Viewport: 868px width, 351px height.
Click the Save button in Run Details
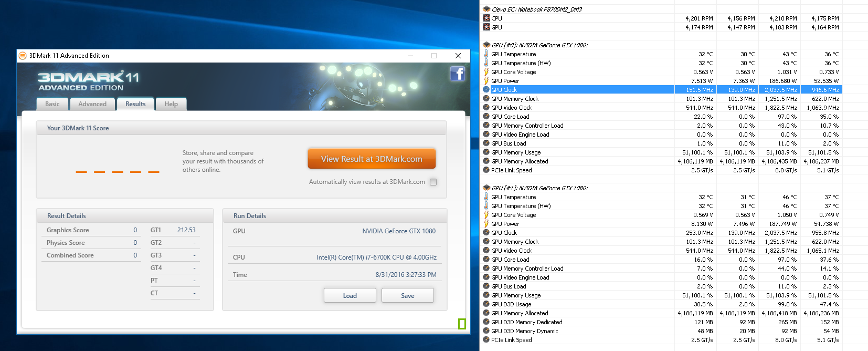[x=408, y=296]
